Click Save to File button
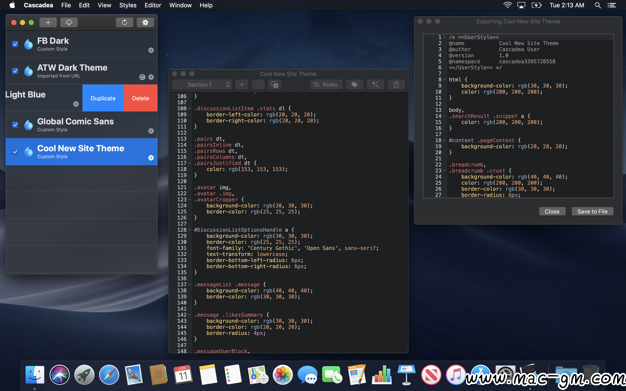This screenshot has width=626, height=391. (x=592, y=211)
